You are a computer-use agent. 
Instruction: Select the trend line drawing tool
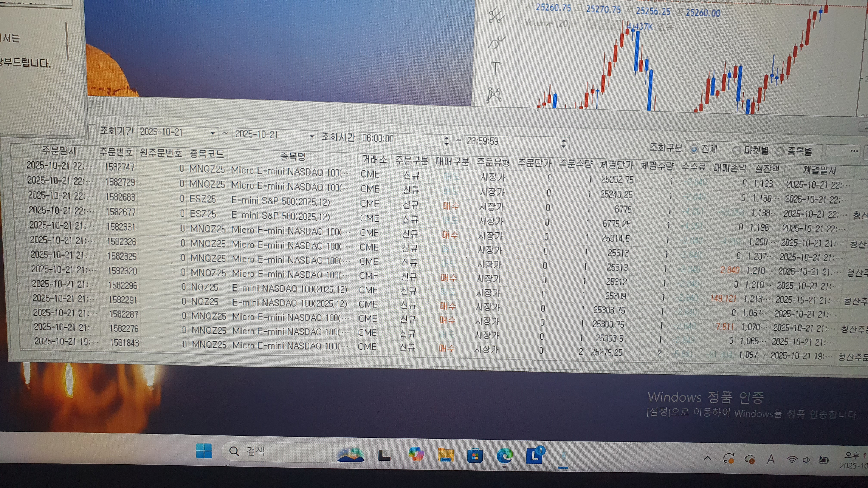(496, 16)
